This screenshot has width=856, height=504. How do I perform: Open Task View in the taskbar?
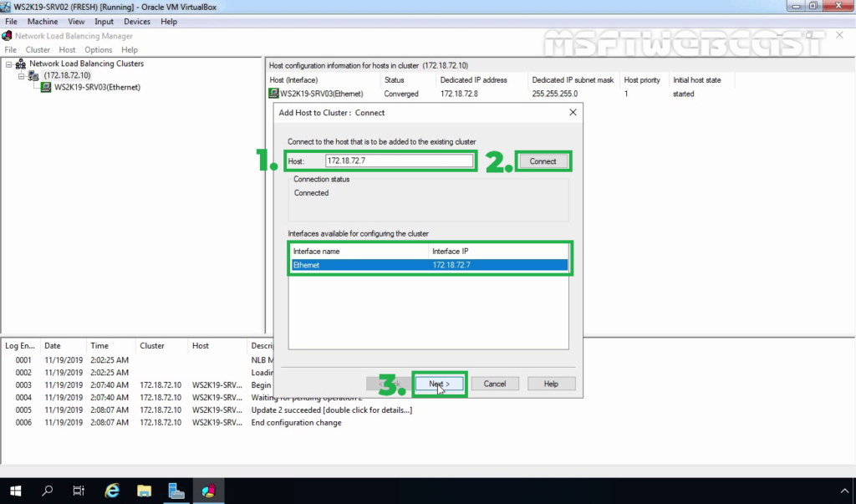tap(79, 491)
